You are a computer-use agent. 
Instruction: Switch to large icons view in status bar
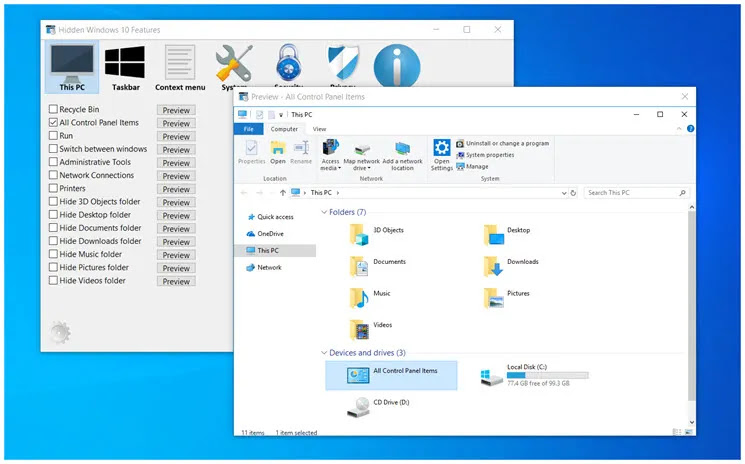(689, 432)
